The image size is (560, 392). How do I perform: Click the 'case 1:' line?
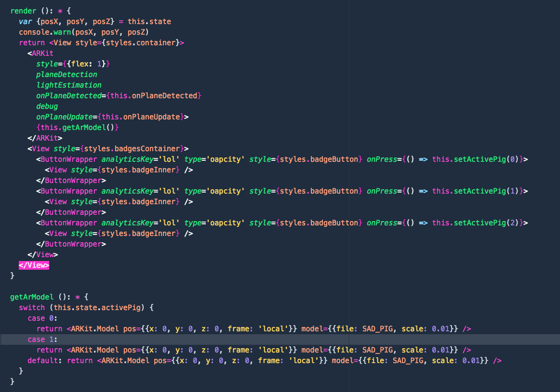coord(42,339)
